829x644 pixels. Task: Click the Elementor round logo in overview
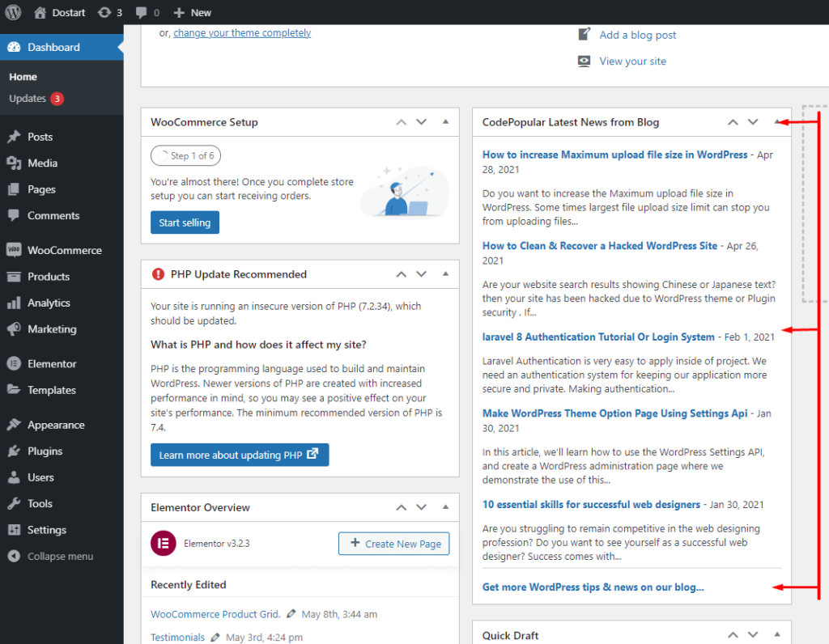(164, 543)
